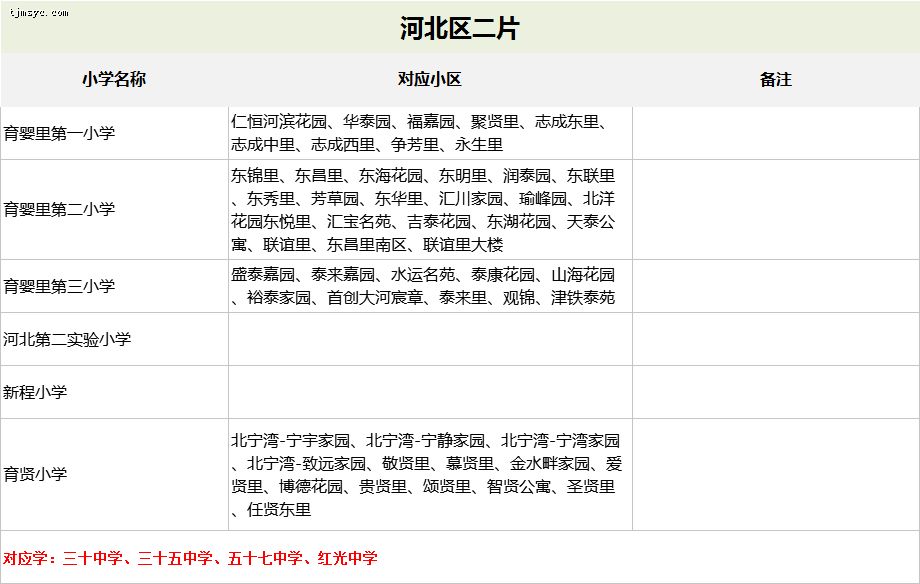The width and height of the screenshot is (920, 584).
Task: Click the empty 对应小区 cell for 新程小学
Action: (430, 392)
